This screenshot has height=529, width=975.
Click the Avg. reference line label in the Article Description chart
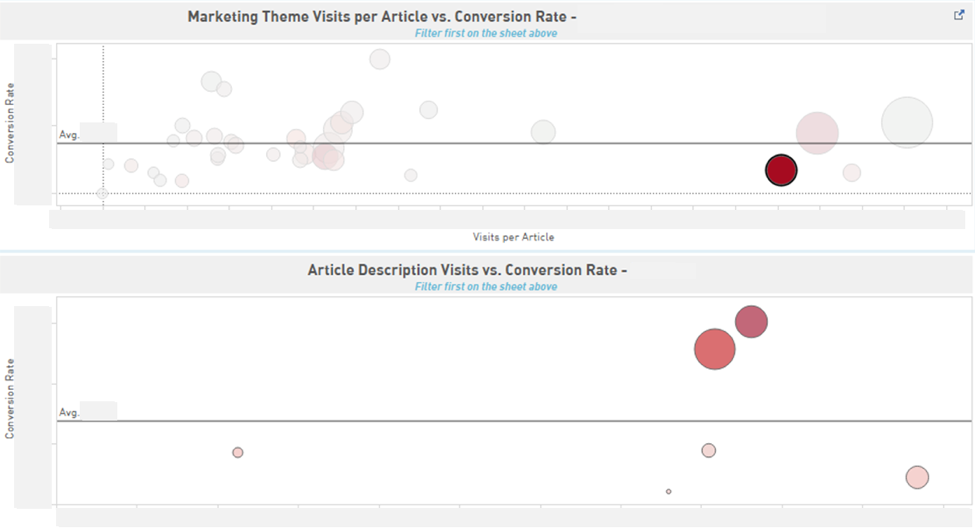tap(69, 412)
